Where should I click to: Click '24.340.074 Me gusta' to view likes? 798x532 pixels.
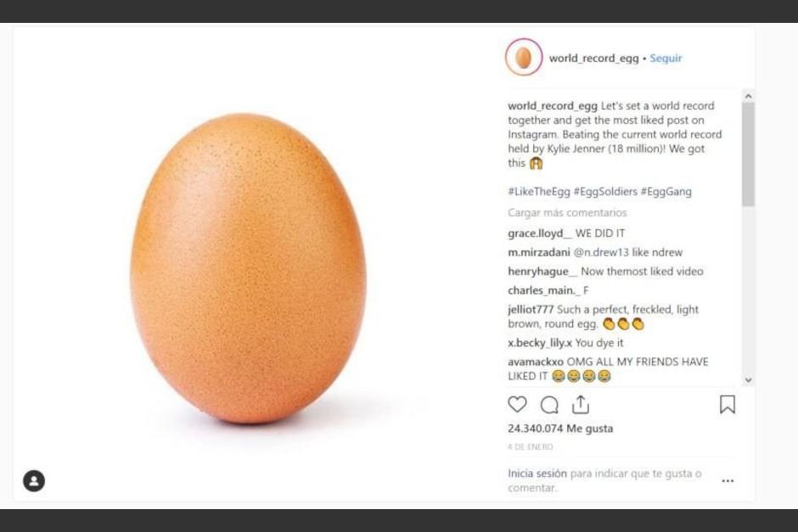[559, 428]
